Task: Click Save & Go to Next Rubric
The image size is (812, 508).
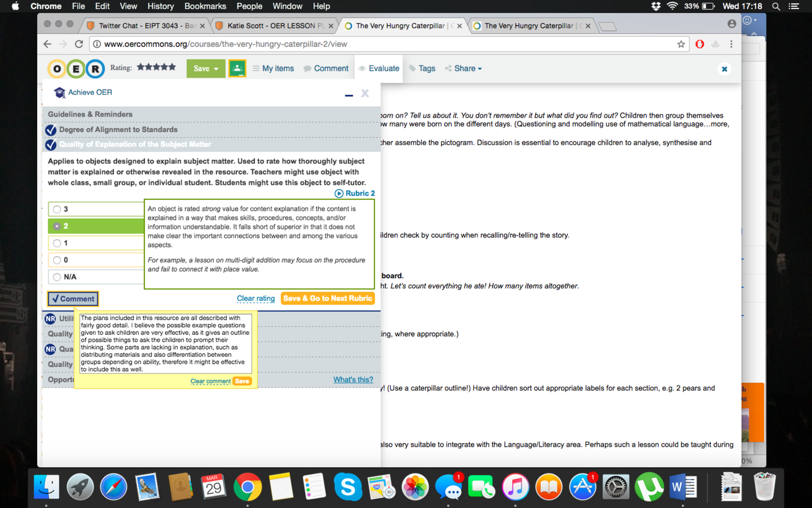Action: pyautogui.click(x=327, y=298)
